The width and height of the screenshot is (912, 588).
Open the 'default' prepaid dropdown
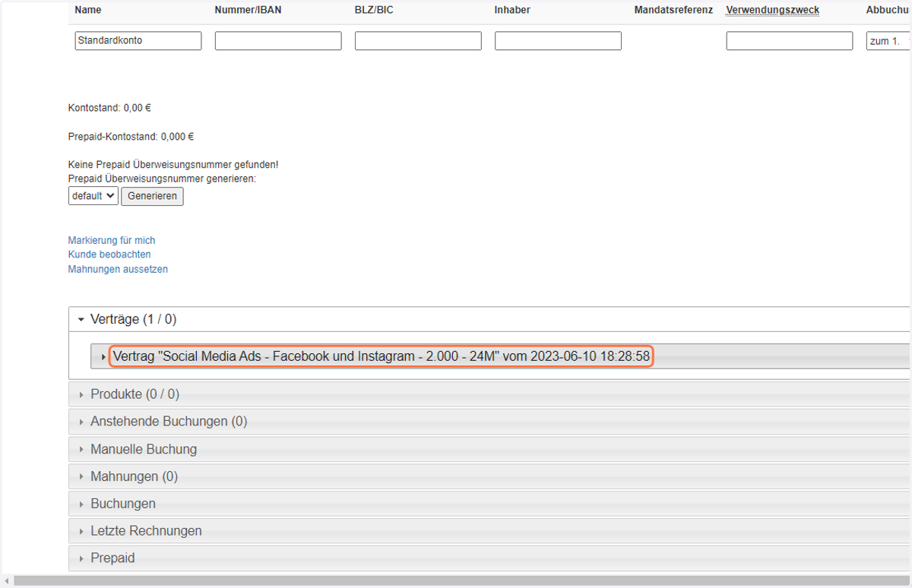93,196
